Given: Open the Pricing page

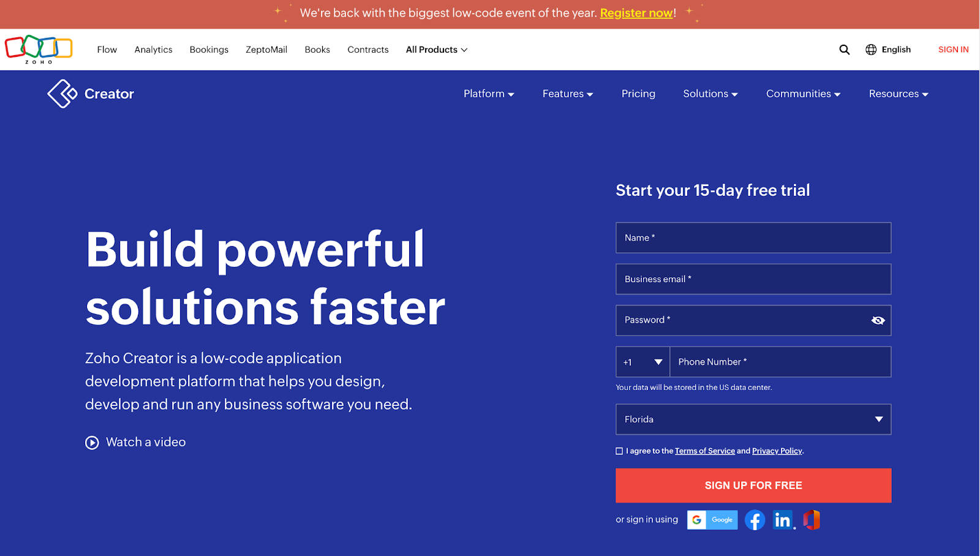Looking at the screenshot, I should click(638, 94).
